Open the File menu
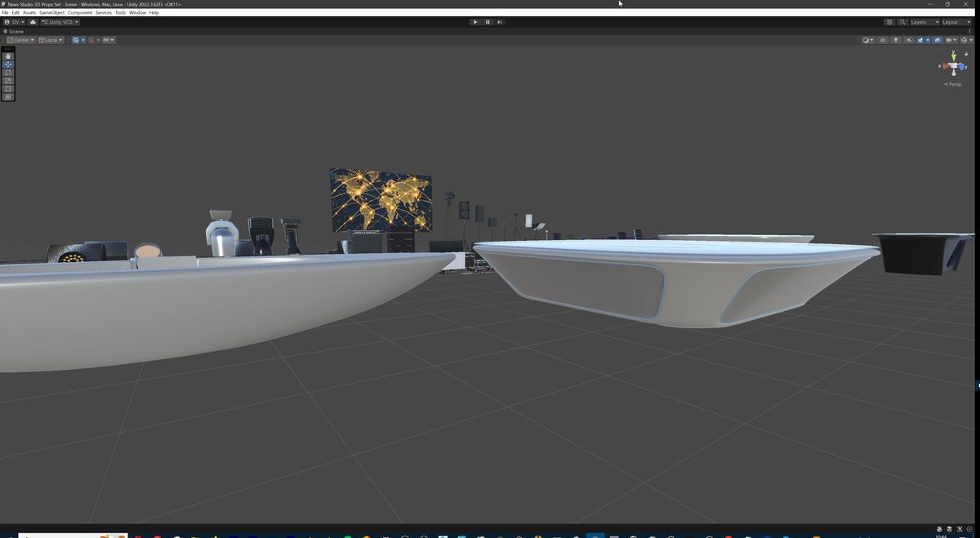Image resolution: width=980 pixels, height=538 pixels. (5, 12)
